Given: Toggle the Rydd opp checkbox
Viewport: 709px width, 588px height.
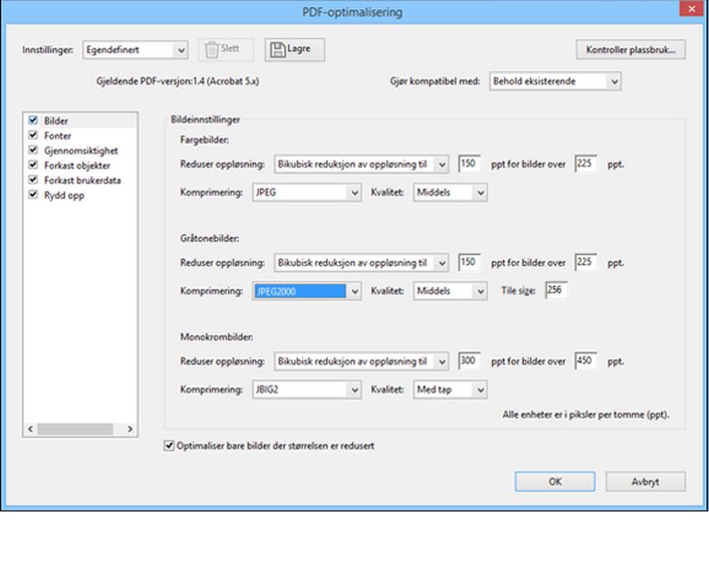Looking at the screenshot, I should (33, 194).
